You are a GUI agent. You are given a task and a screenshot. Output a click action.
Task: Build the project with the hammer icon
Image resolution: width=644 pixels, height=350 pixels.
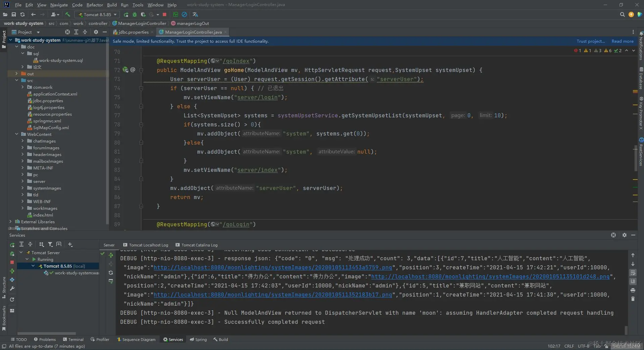pyautogui.click(x=67, y=14)
